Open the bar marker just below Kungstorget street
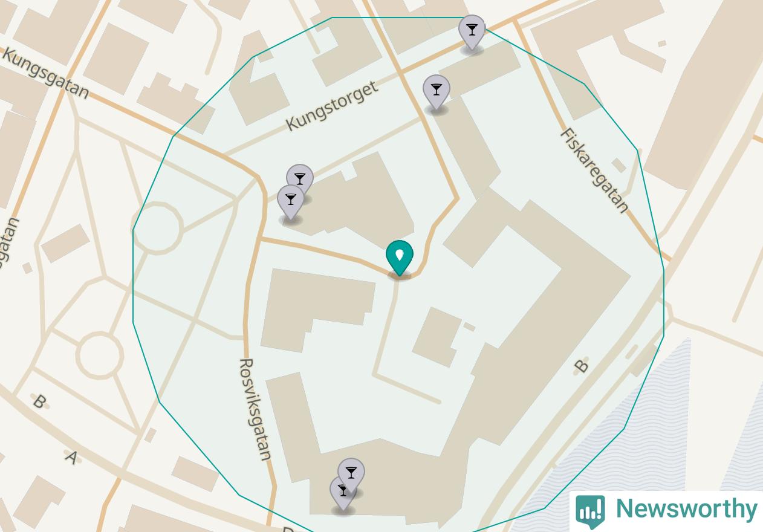 pos(436,93)
